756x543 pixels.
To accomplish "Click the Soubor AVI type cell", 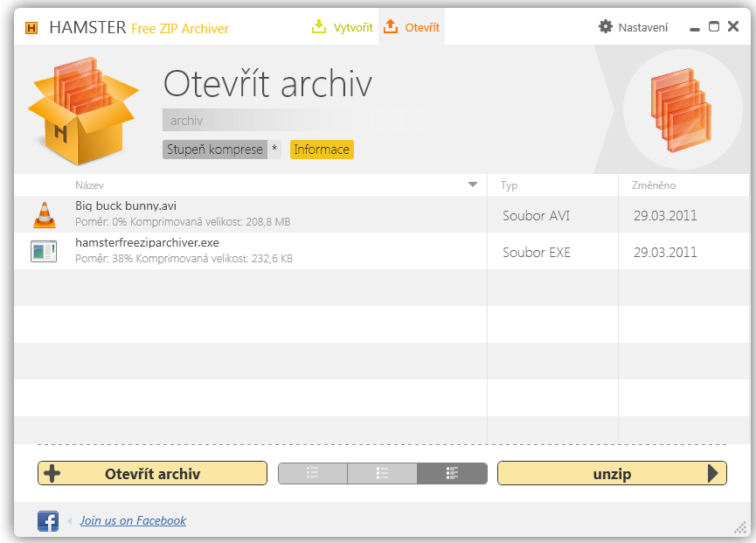I will pyautogui.click(x=536, y=216).
